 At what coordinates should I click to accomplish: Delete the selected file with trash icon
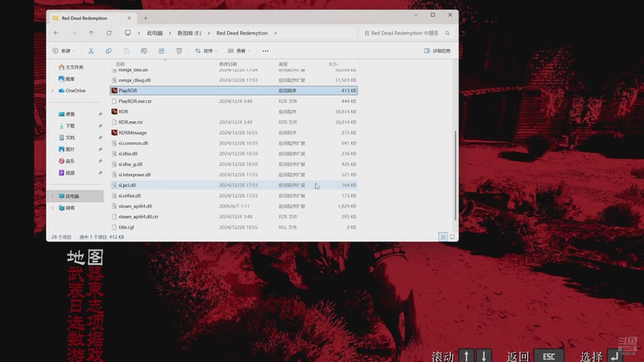pyautogui.click(x=179, y=51)
